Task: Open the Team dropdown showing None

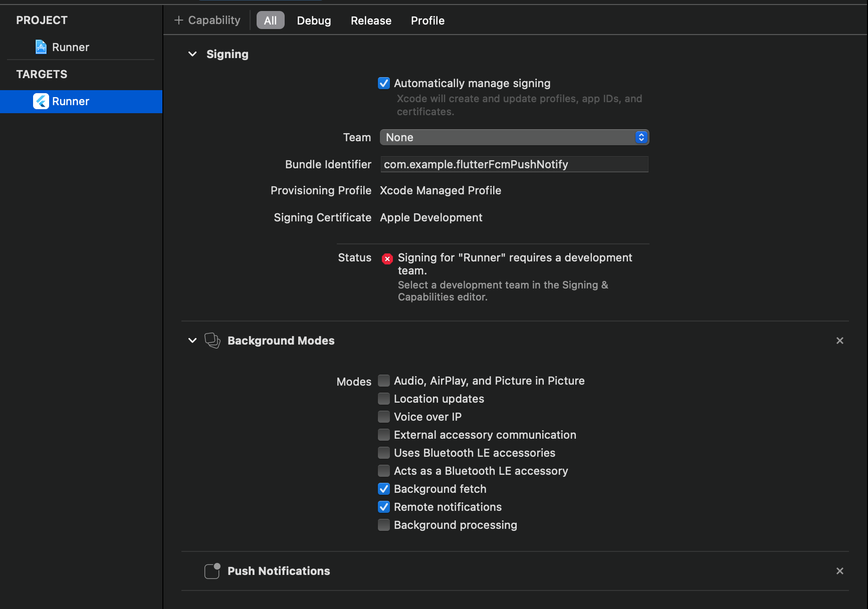Action: (x=514, y=137)
